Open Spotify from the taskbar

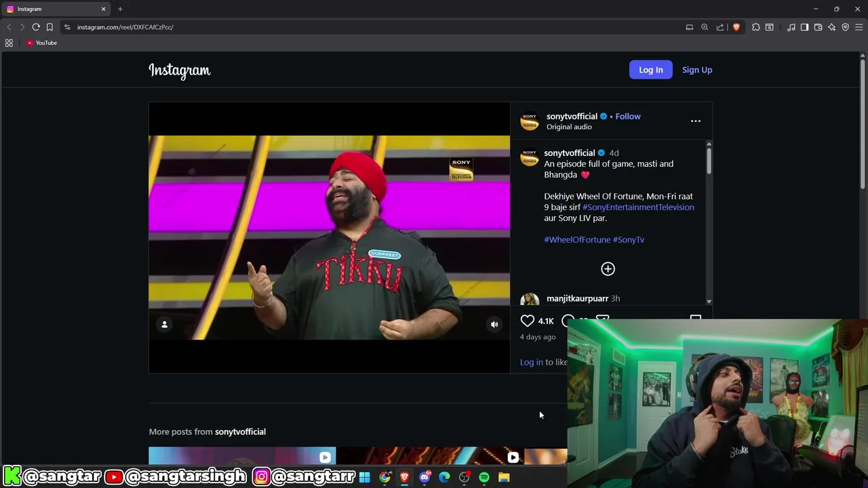[484, 477]
